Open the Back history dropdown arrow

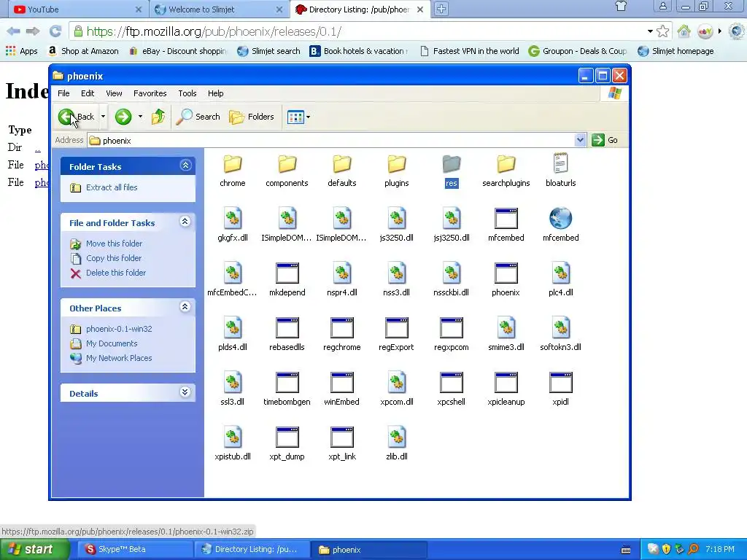(x=103, y=117)
